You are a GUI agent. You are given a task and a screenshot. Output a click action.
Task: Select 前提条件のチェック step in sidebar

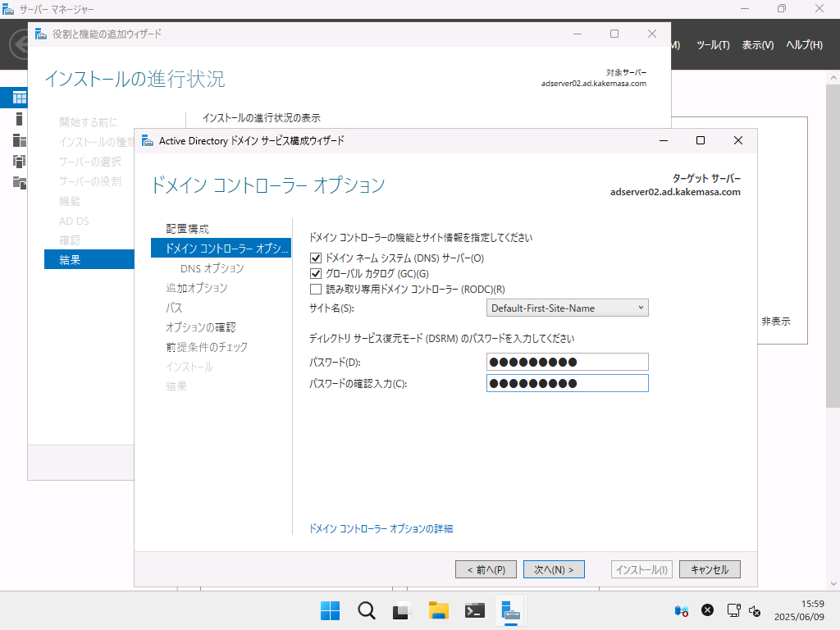tap(207, 347)
